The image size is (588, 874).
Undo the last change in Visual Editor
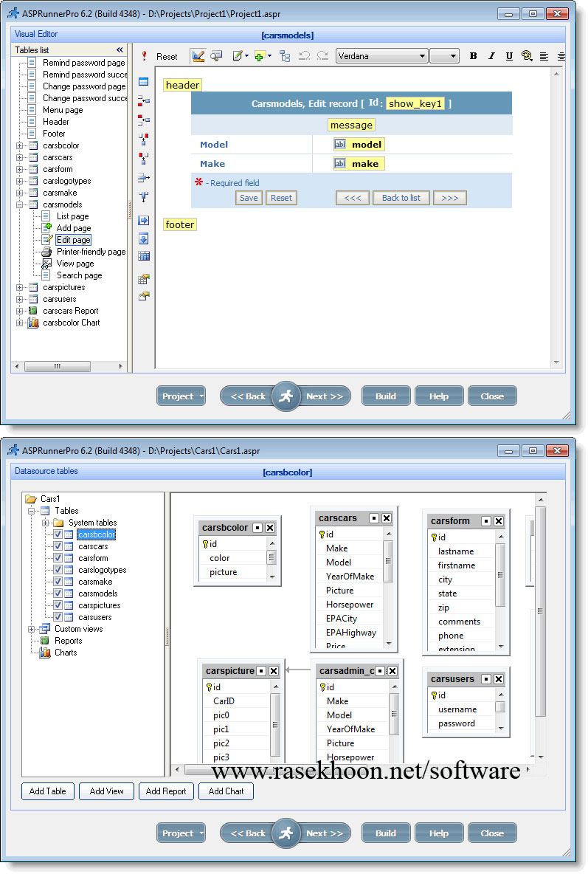tap(304, 56)
